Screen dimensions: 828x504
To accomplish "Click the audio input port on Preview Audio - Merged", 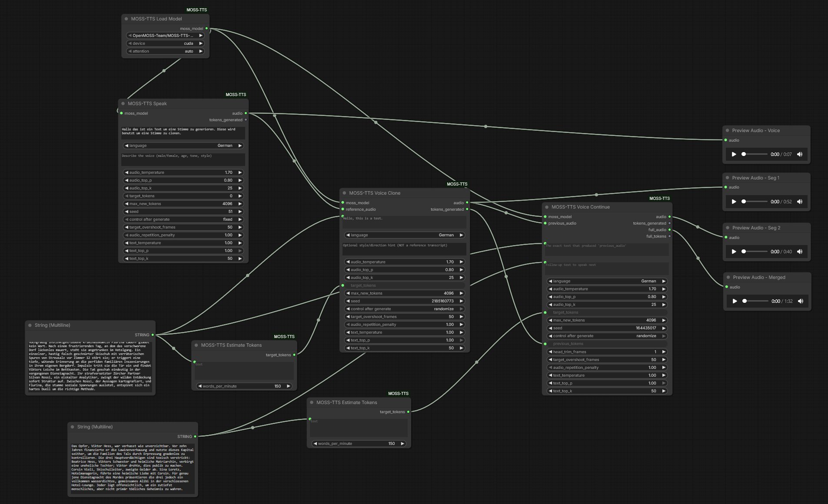I will pos(726,287).
